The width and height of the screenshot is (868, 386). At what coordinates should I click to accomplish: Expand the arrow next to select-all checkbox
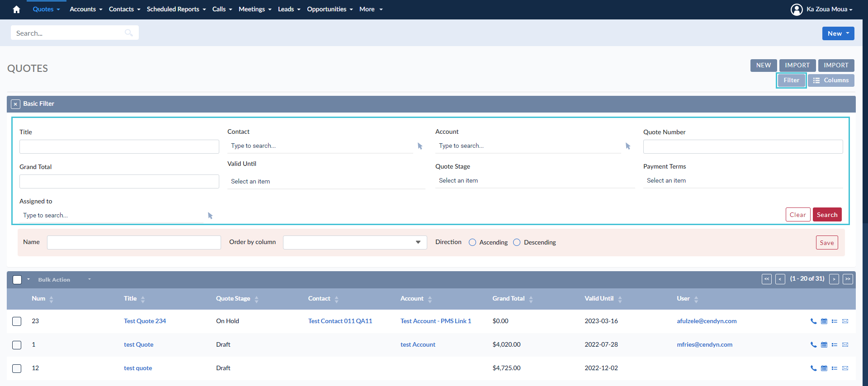click(28, 279)
